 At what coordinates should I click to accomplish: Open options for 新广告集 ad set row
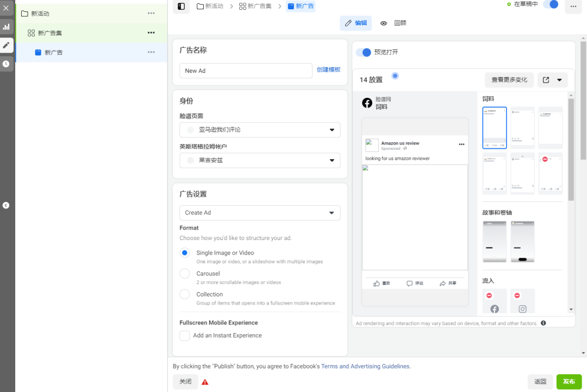click(151, 33)
